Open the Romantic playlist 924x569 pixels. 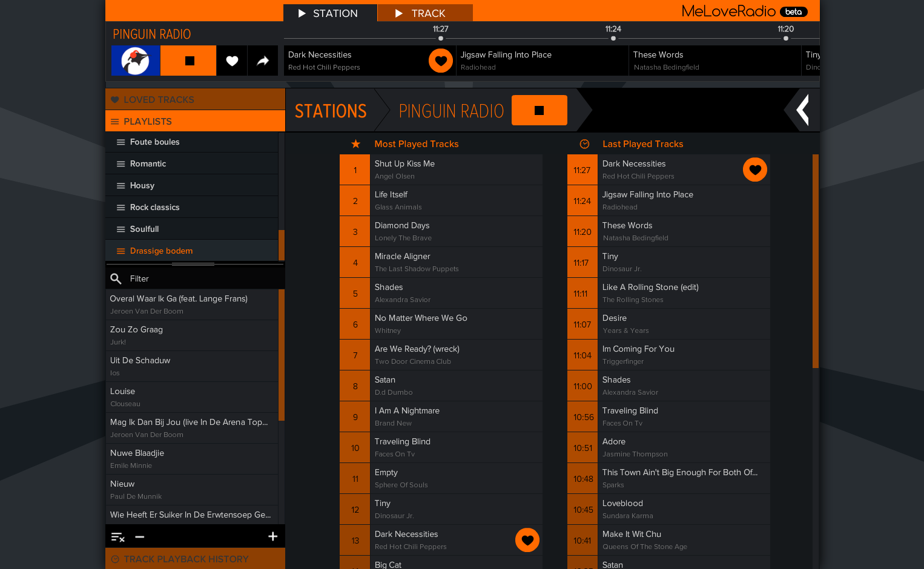coord(191,163)
